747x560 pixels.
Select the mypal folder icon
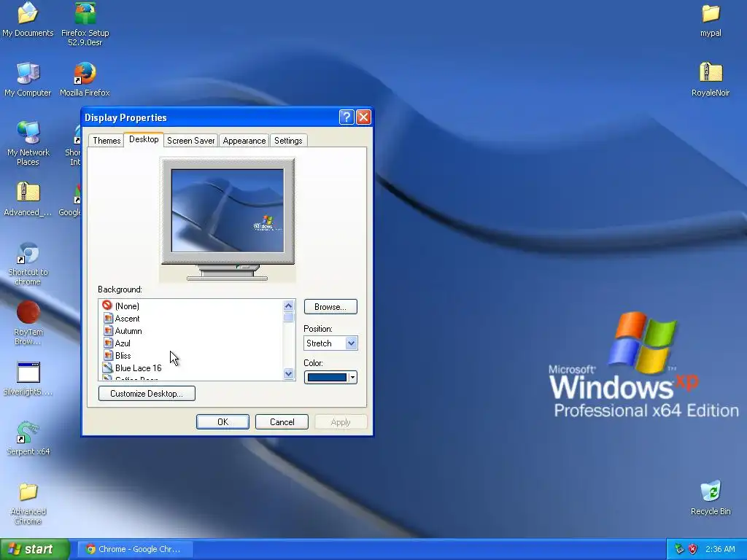click(711, 13)
